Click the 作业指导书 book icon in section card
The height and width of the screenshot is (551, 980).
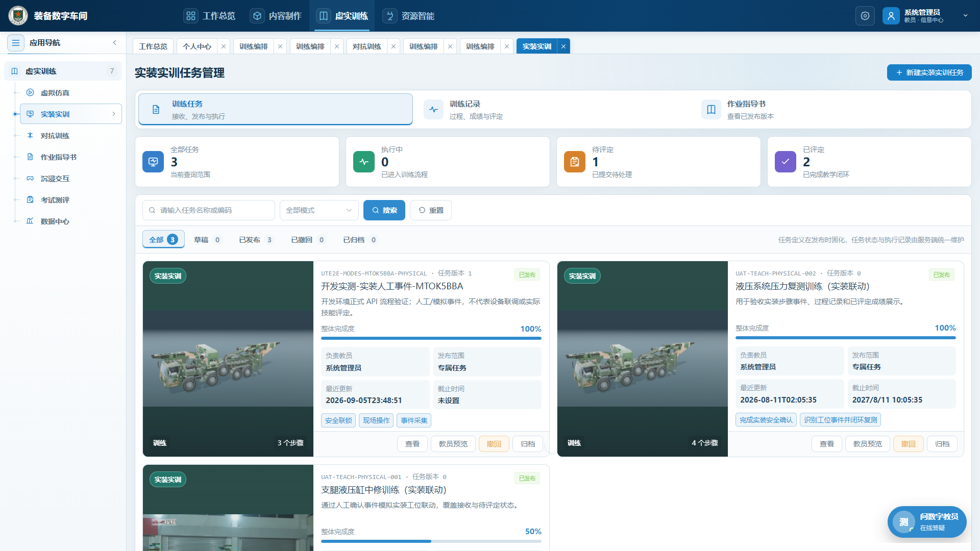click(712, 109)
